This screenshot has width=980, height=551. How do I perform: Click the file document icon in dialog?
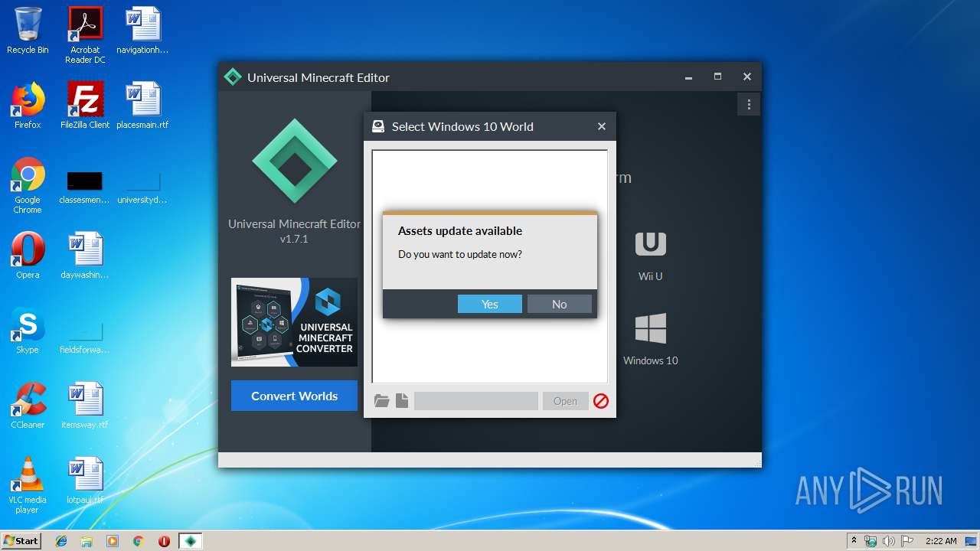coord(402,401)
